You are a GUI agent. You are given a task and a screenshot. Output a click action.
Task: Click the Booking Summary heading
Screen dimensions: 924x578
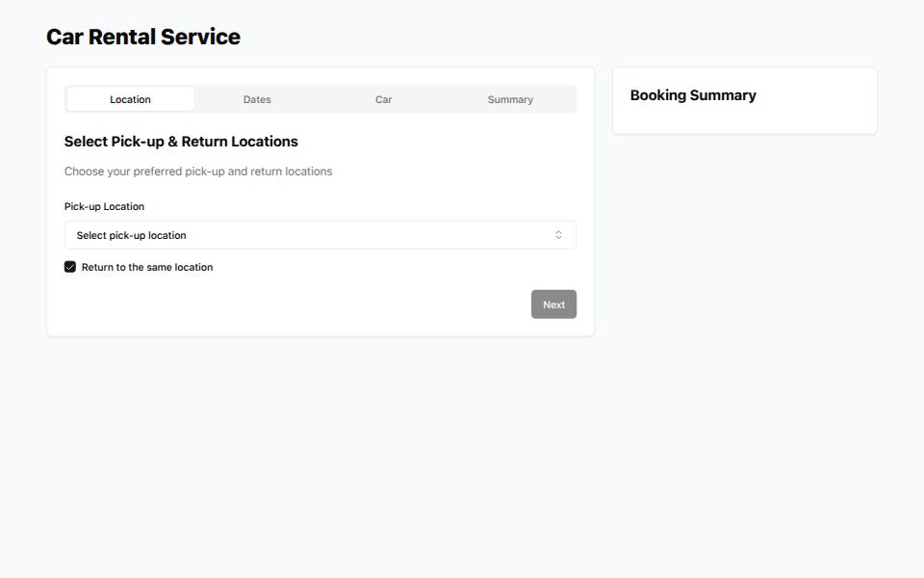pos(693,95)
